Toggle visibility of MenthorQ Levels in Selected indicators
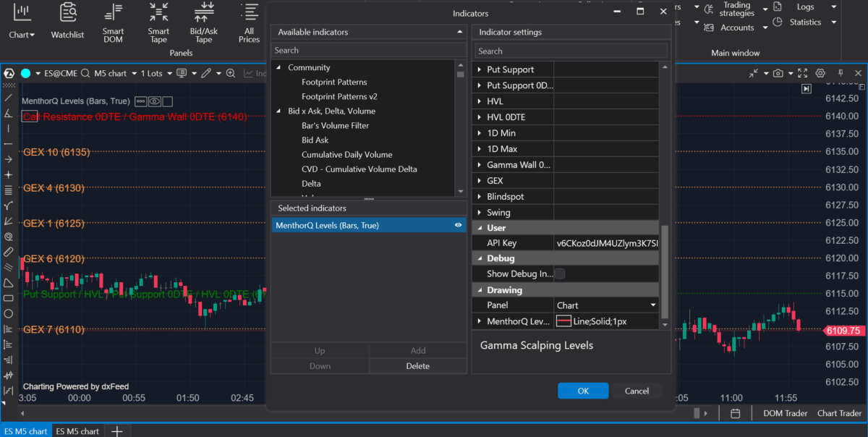Viewport: 868px width, 437px height. pos(458,226)
